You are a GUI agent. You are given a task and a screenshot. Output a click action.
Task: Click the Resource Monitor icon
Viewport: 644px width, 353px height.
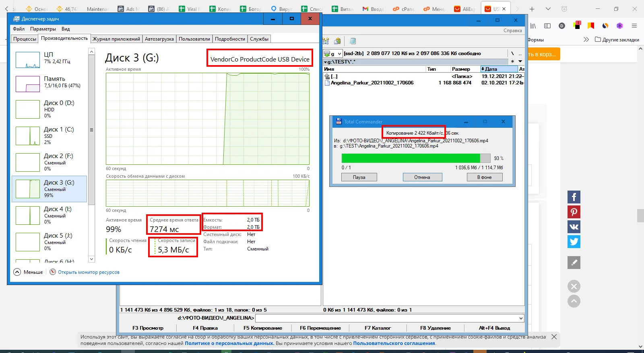pyautogui.click(x=53, y=272)
